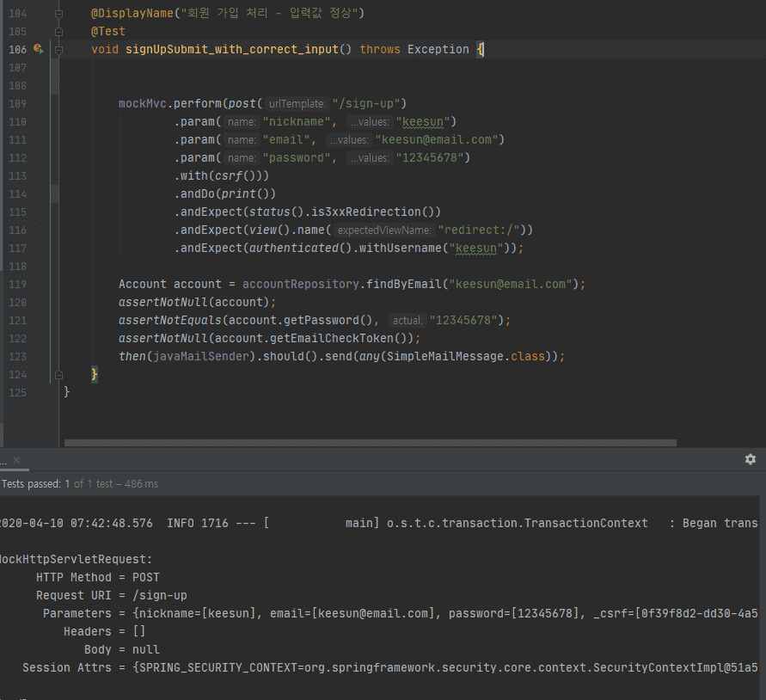766x700 pixels.
Task: Collapse the method fold marker at line 106
Action: pyautogui.click(x=58, y=49)
